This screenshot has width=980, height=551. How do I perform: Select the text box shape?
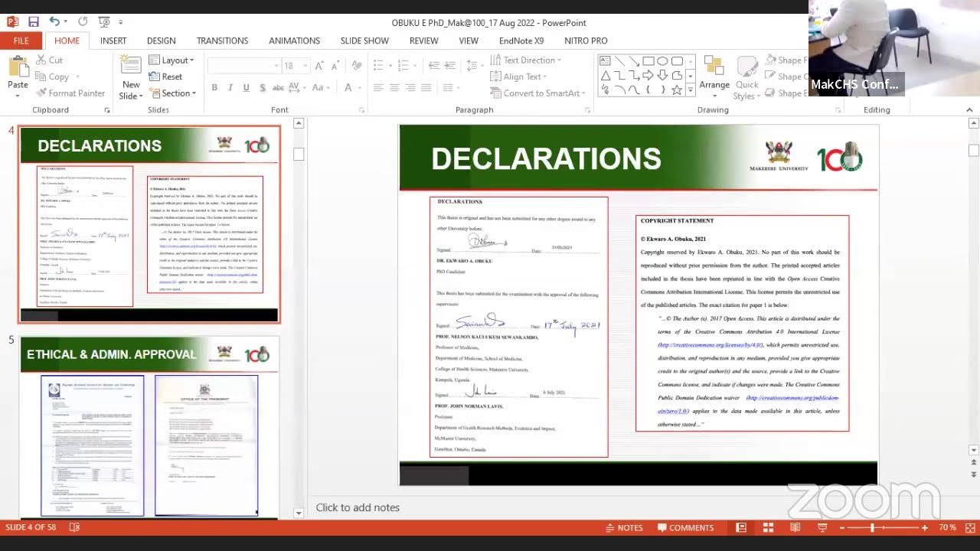[x=605, y=61]
